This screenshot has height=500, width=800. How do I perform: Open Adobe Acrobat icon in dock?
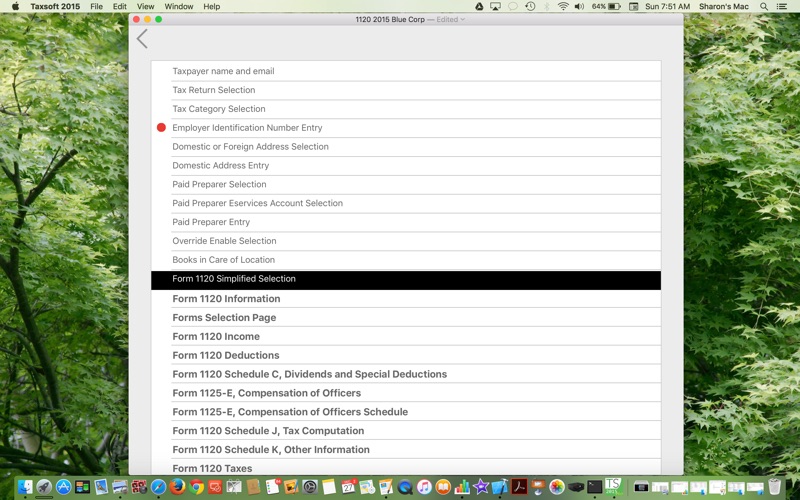point(519,486)
